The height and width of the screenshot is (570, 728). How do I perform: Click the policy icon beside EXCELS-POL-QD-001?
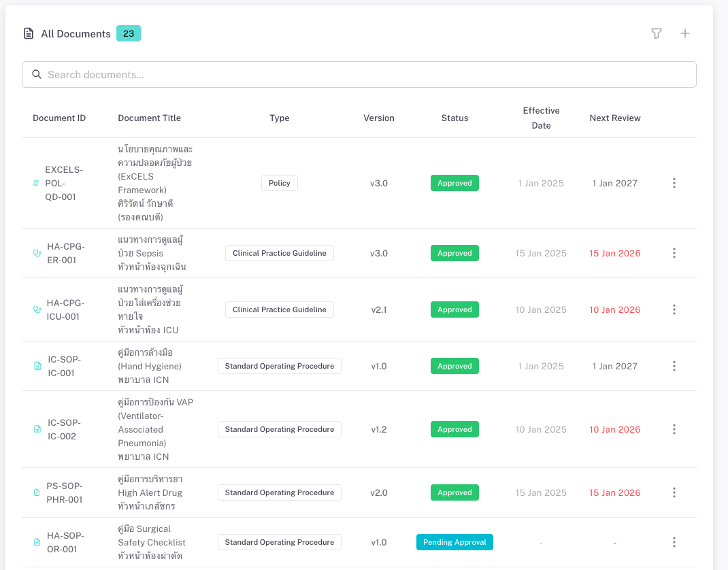36,183
